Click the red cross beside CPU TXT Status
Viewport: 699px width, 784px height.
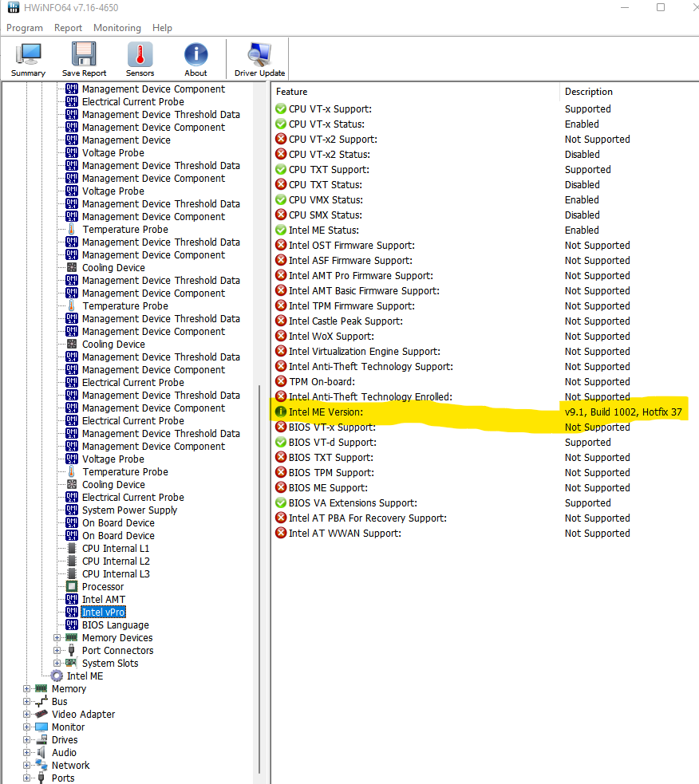coord(281,184)
